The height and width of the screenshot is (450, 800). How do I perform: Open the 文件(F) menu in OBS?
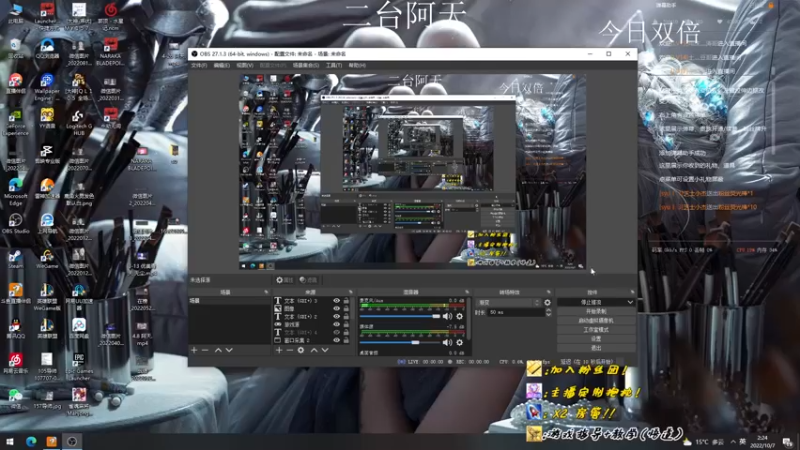coord(199,65)
